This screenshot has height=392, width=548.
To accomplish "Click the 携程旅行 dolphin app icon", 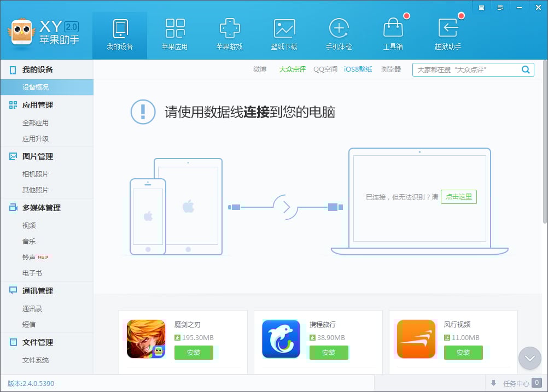I will (x=281, y=339).
